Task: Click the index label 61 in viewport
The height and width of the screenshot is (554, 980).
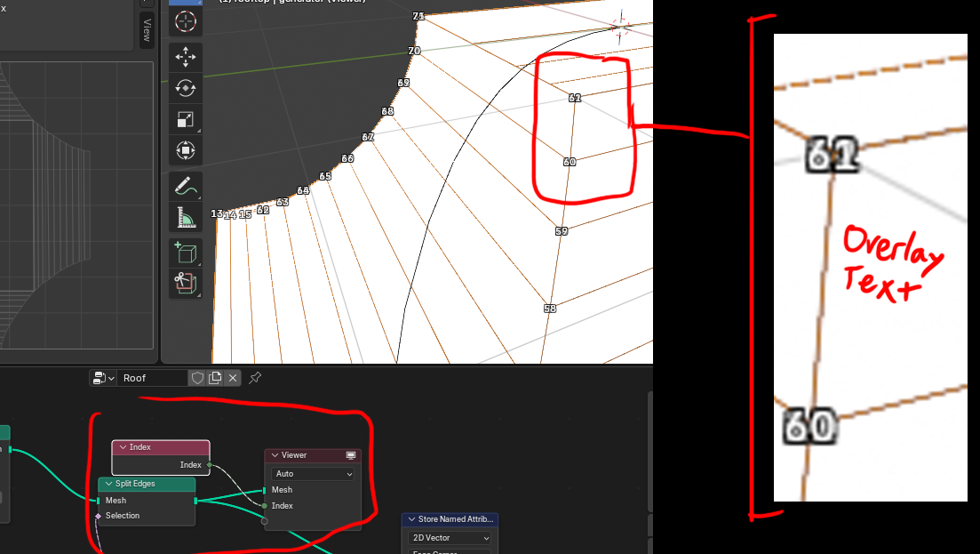Action: click(x=575, y=98)
